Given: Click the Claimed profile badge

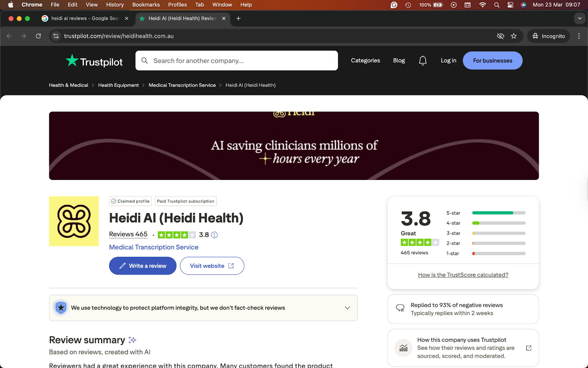Looking at the screenshot, I should (x=130, y=201).
